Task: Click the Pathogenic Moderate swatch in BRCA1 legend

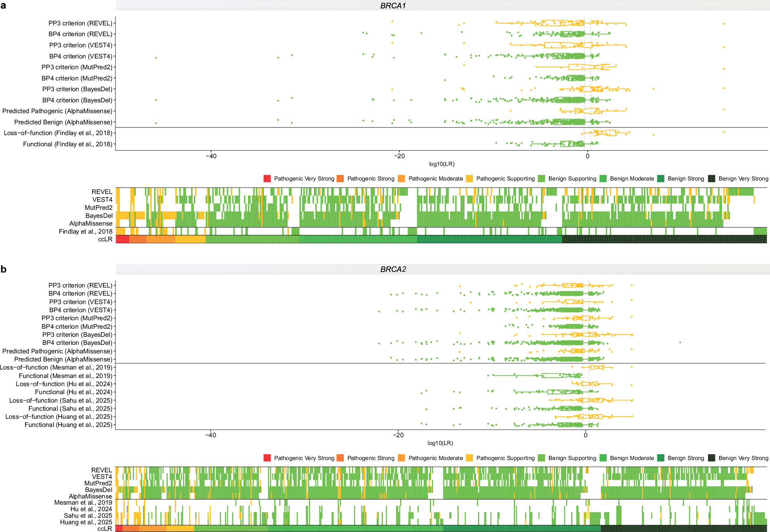Action: point(401,179)
